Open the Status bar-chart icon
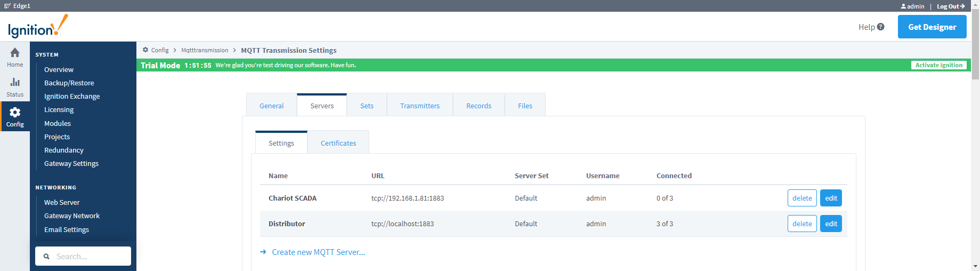980x271 pixels. tap(15, 82)
